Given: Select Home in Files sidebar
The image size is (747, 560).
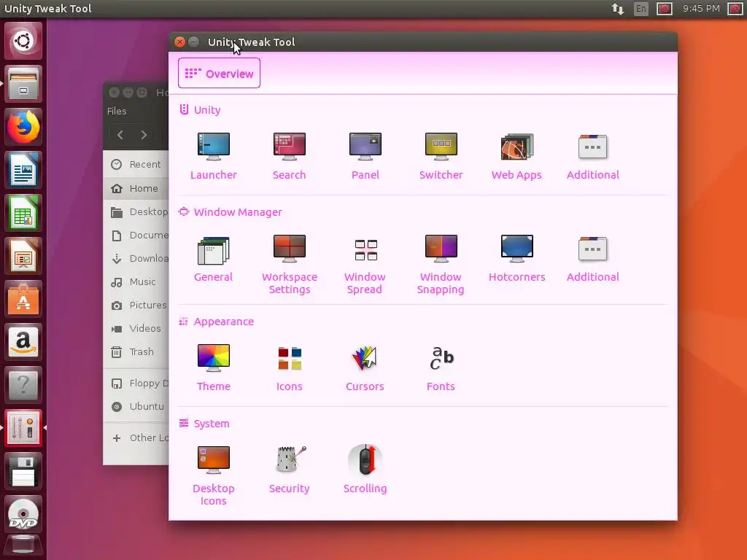Looking at the screenshot, I should point(136,188).
